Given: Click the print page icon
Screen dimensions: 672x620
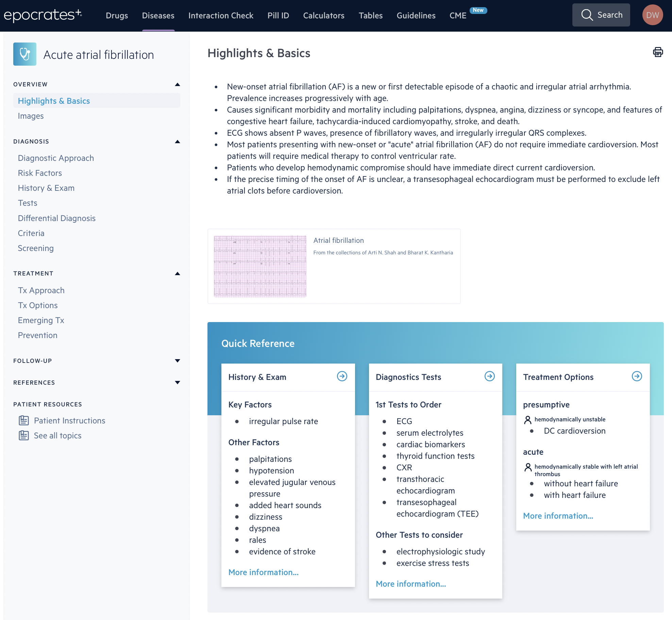Looking at the screenshot, I should coord(658,52).
